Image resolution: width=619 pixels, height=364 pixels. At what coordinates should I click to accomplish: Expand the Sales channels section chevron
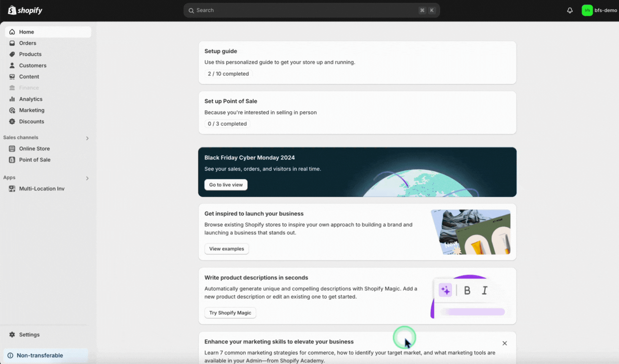pos(87,138)
